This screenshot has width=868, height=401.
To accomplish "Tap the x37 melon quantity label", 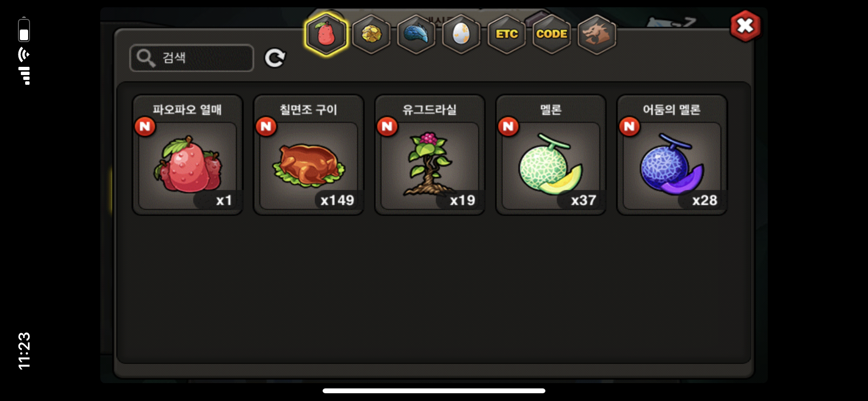I will click(x=583, y=200).
